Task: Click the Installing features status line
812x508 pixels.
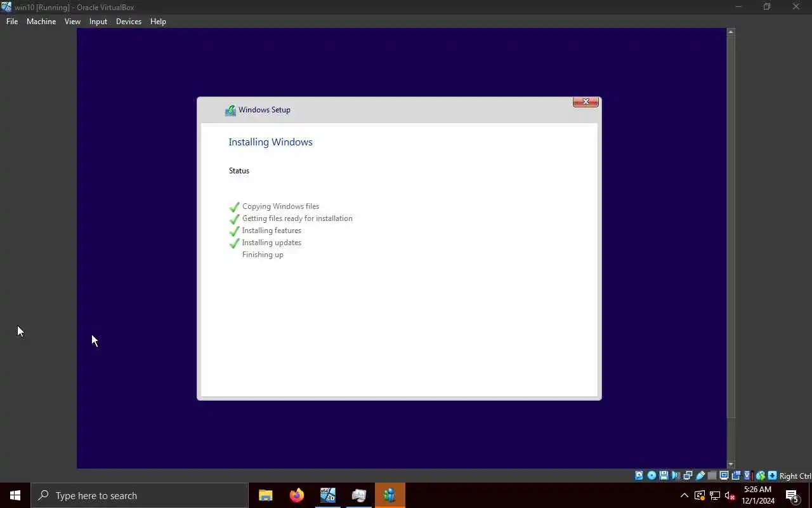Action: tap(272, 231)
